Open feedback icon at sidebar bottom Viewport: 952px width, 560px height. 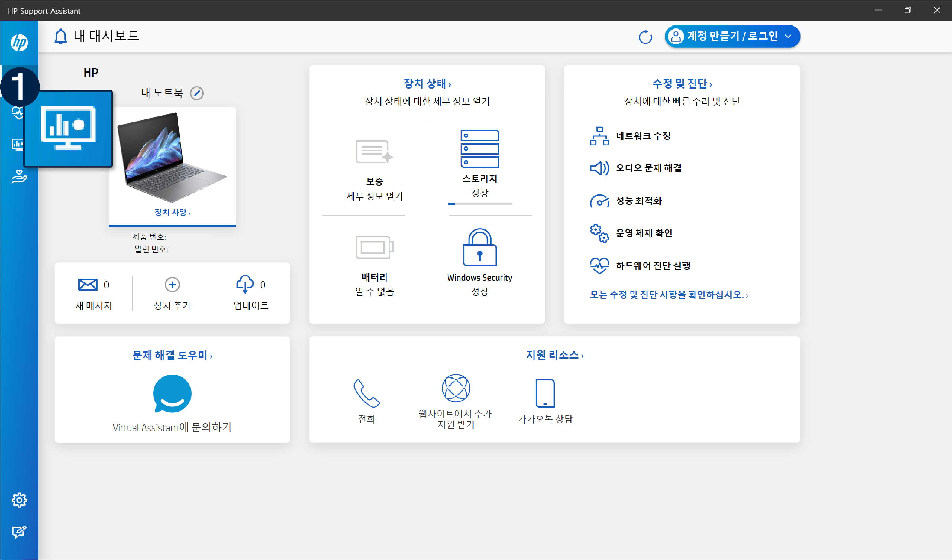(x=19, y=532)
